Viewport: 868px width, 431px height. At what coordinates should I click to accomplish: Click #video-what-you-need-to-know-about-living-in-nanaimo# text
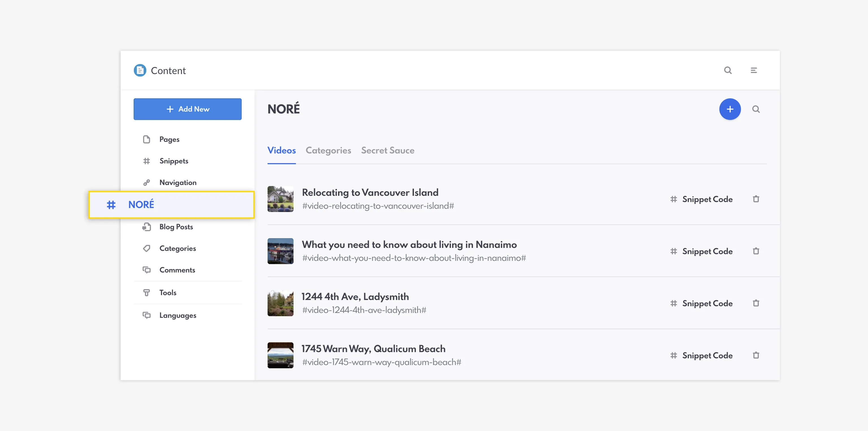[x=414, y=258]
